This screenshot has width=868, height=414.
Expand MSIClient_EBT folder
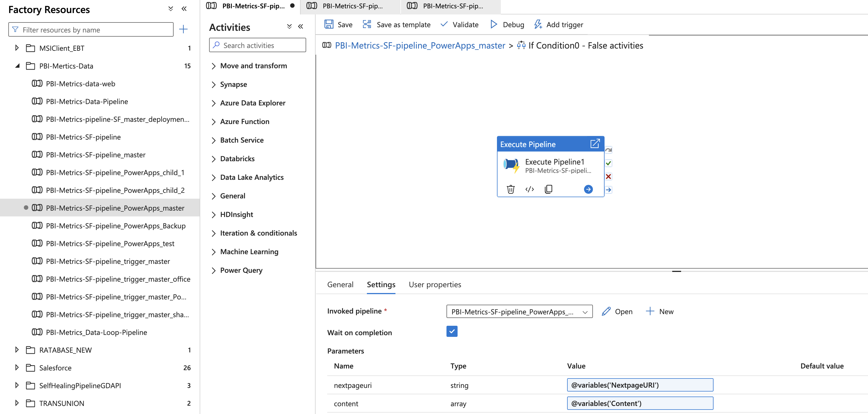(17, 48)
